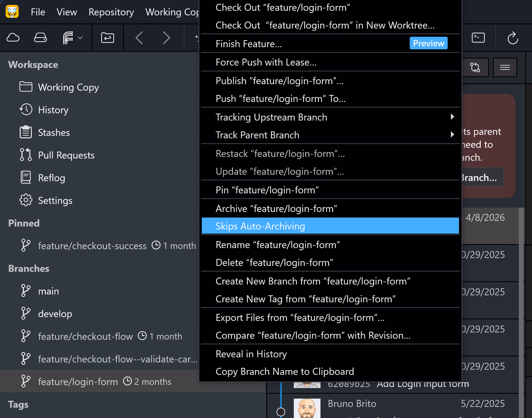The height and width of the screenshot is (418, 532).
Task: Open the View menu
Action: [x=67, y=12]
